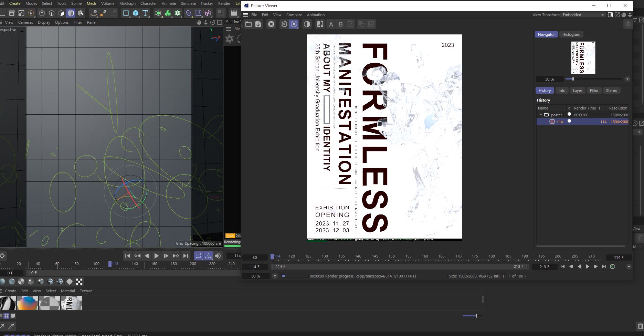The width and height of the screenshot is (644, 336).
Task: Select the Polygons mode icon in main toolbar
Action: tap(61, 13)
